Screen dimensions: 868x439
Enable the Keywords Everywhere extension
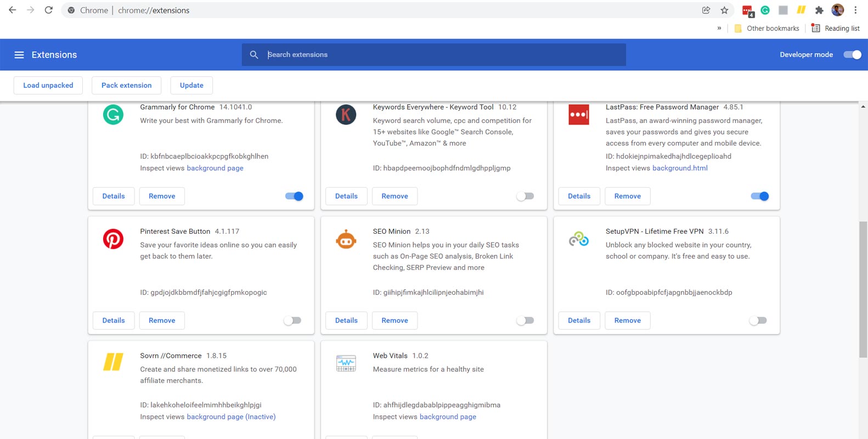pyautogui.click(x=525, y=196)
